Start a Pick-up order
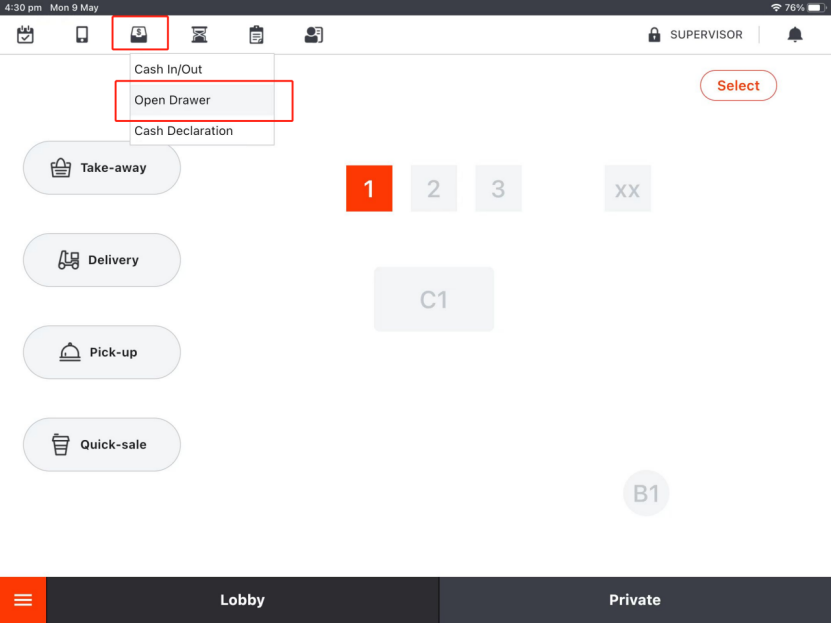The image size is (831, 623). 102,352
